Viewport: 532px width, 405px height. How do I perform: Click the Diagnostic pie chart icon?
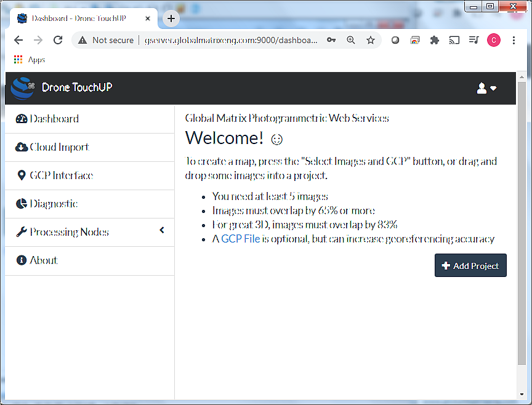pos(22,204)
